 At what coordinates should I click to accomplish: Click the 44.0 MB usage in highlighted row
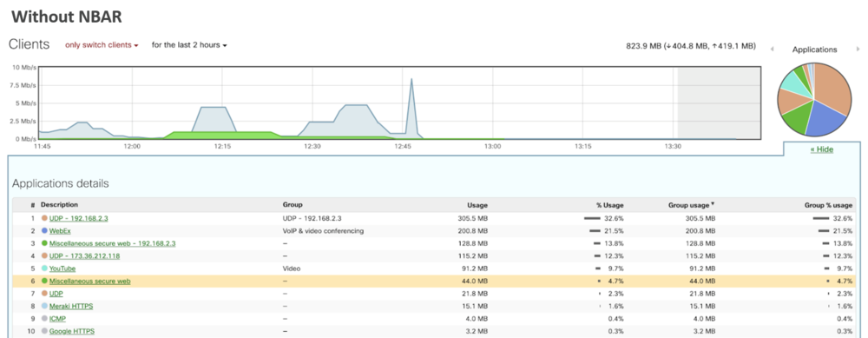pyautogui.click(x=475, y=281)
